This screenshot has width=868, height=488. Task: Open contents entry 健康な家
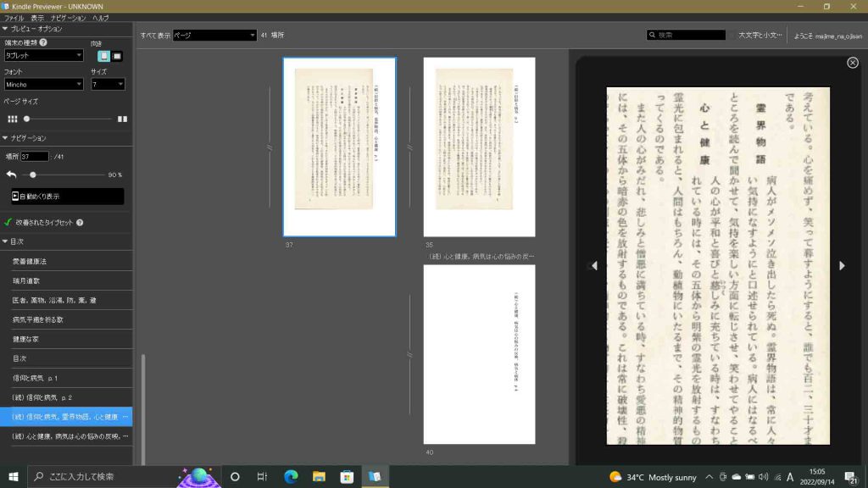[66, 339]
